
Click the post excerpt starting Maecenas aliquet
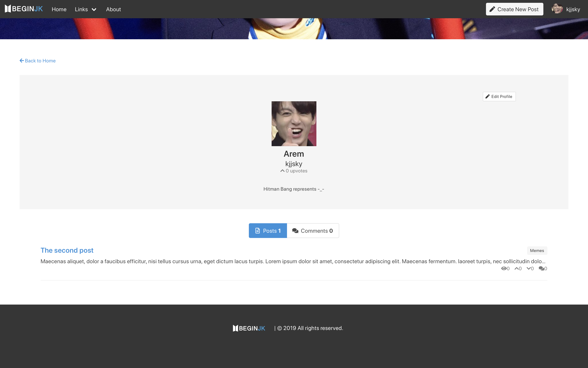click(x=293, y=261)
